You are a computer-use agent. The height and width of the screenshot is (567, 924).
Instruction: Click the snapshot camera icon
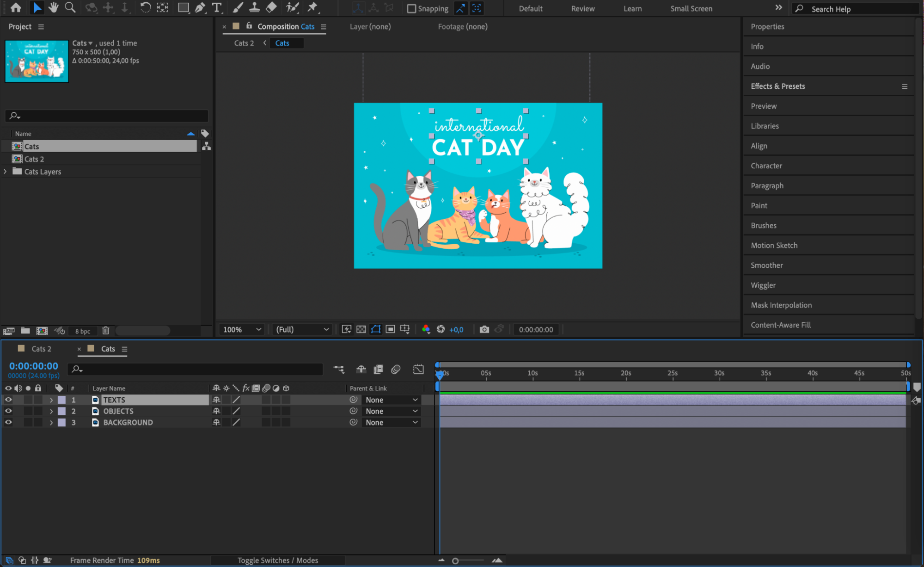pos(484,329)
